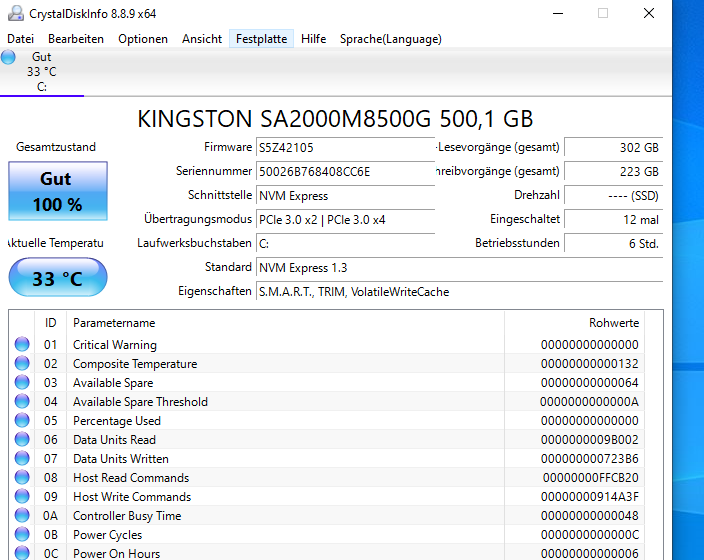Click the Schreibvorgänge value 223 GB
The height and width of the screenshot is (560, 704).
click(613, 172)
